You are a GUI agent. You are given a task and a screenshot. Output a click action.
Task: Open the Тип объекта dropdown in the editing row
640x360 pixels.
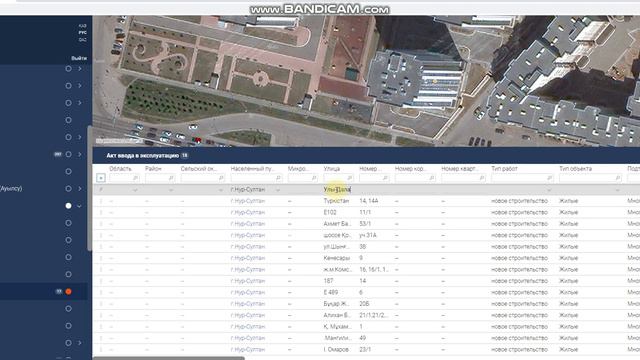tap(617, 190)
